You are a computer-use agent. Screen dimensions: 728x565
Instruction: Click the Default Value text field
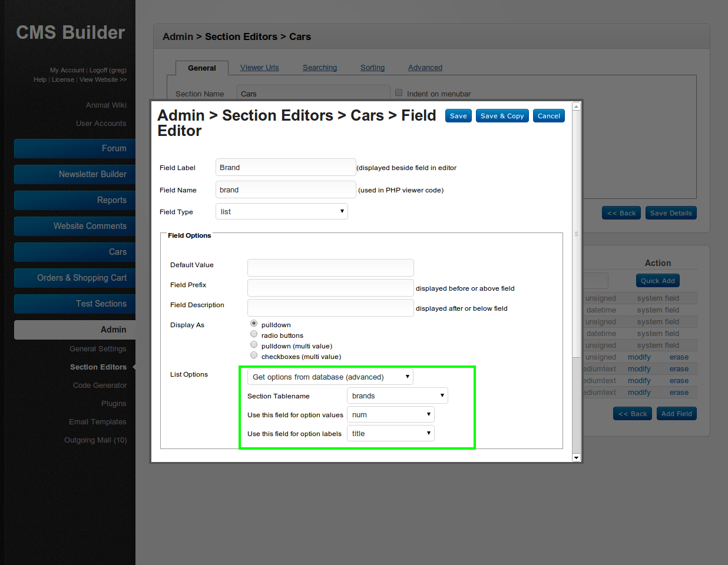[330, 268]
